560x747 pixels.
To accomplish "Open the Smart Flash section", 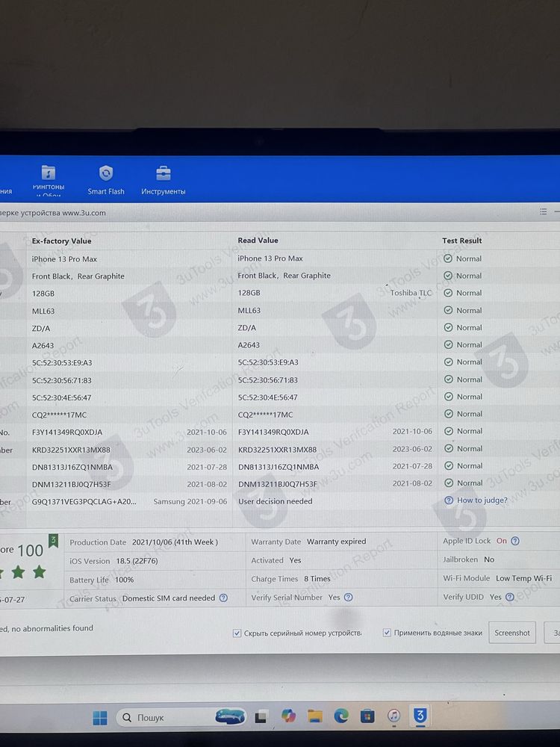I will [106, 180].
